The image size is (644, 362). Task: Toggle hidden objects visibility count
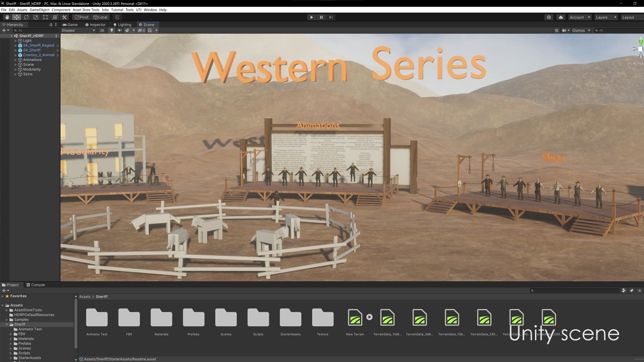coord(142,30)
